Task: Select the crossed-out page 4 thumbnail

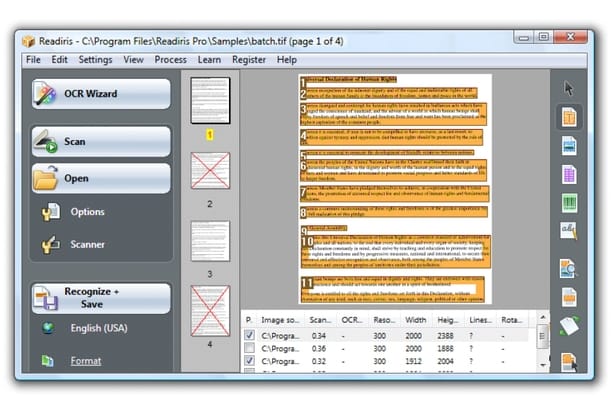Action: [x=210, y=311]
